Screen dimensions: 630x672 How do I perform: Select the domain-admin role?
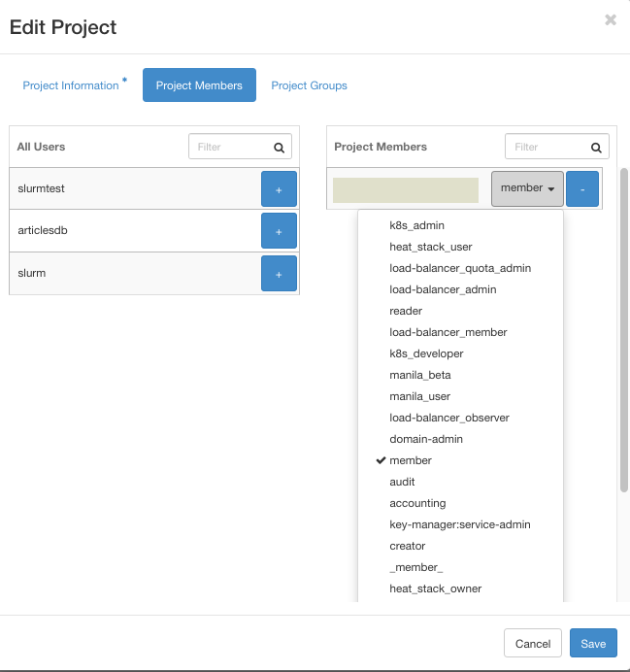(426, 439)
